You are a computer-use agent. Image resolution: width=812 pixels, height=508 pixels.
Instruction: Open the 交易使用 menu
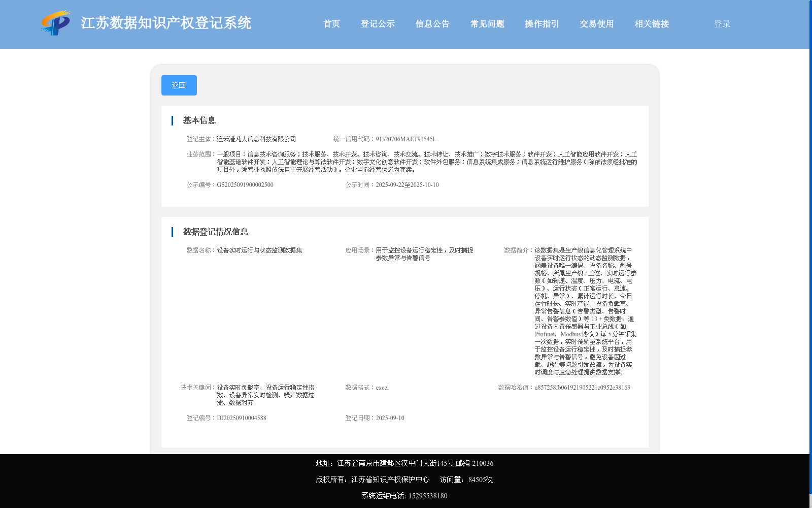[597, 24]
